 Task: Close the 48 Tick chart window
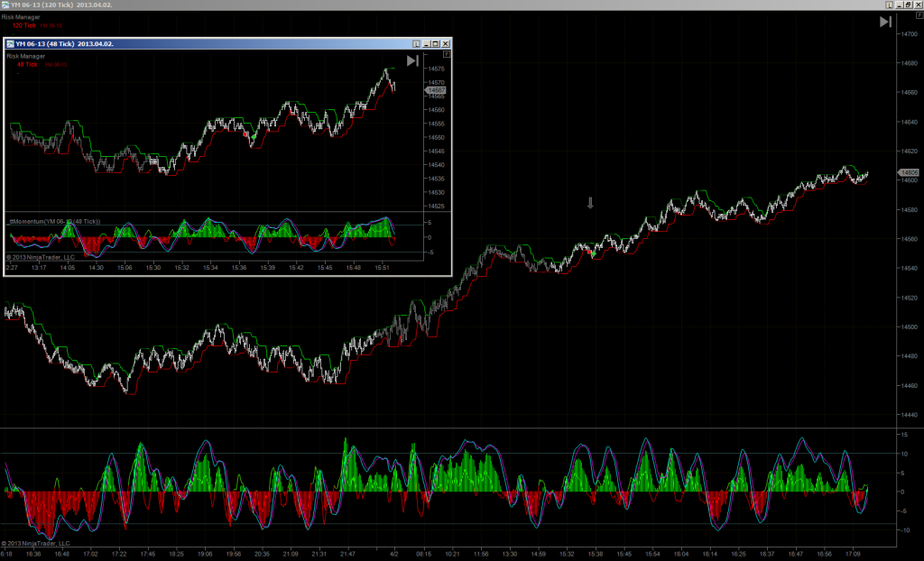(x=446, y=43)
